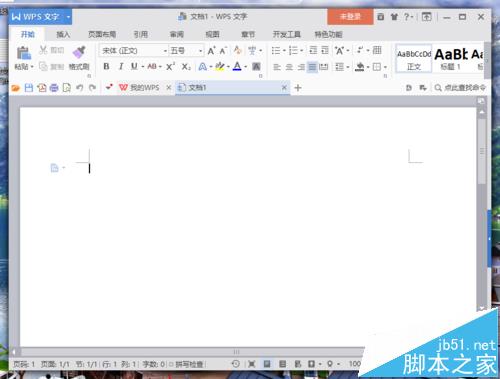Decrease font size with the smaller A
The width and height of the screenshot is (500, 379).
pos(223,51)
